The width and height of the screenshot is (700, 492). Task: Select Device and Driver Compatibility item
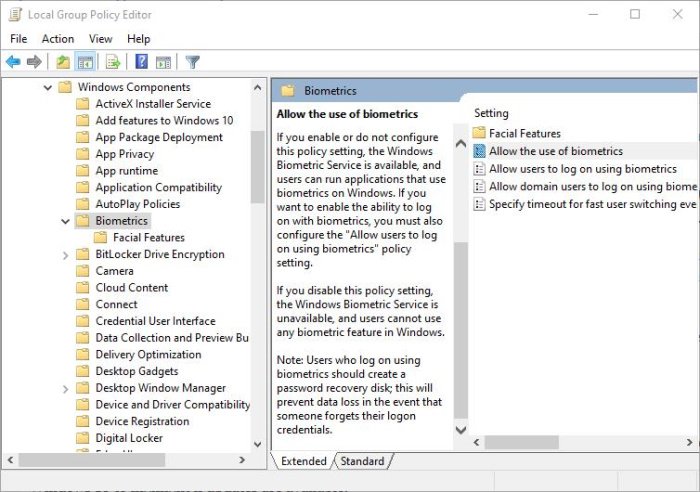click(x=172, y=404)
